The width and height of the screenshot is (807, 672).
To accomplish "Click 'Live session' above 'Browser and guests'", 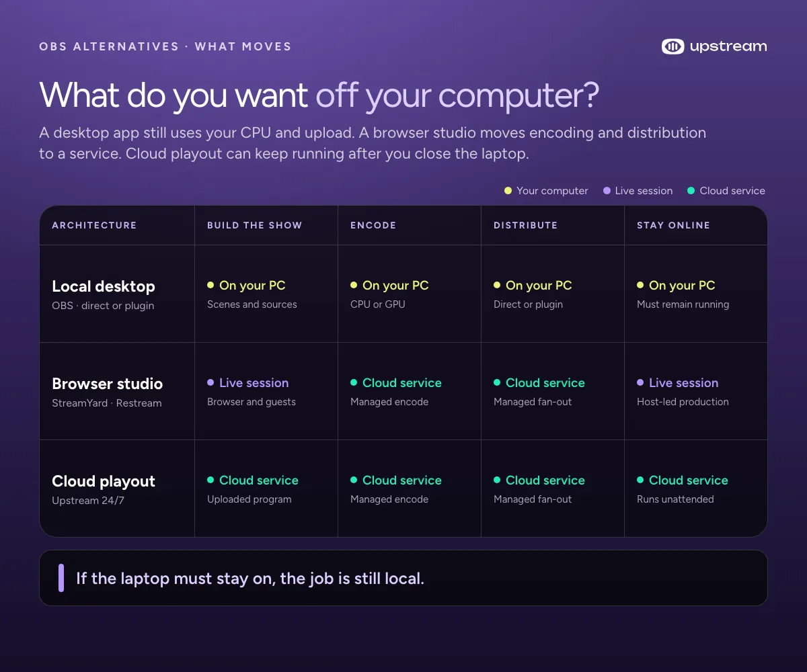I will click(x=254, y=383).
